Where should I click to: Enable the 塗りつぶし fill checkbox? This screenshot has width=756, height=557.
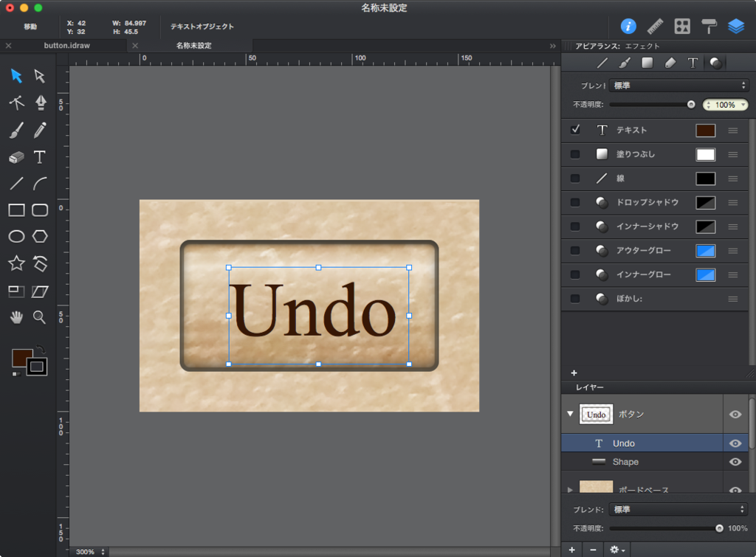[x=575, y=154]
